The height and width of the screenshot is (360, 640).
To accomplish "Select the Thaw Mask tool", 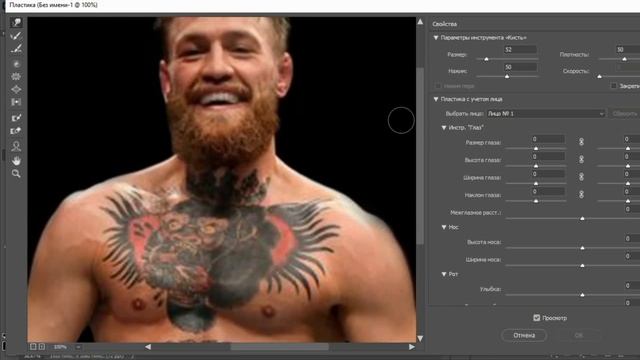I will click(x=16, y=131).
